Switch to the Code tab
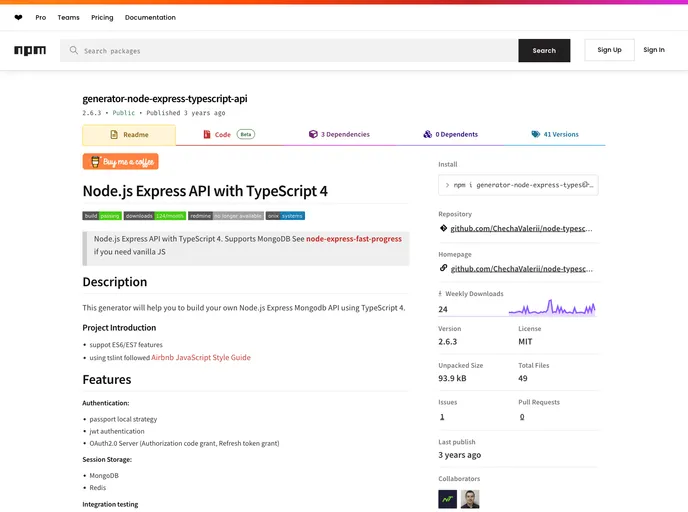This screenshot has width=688, height=512. coord(229,134)
